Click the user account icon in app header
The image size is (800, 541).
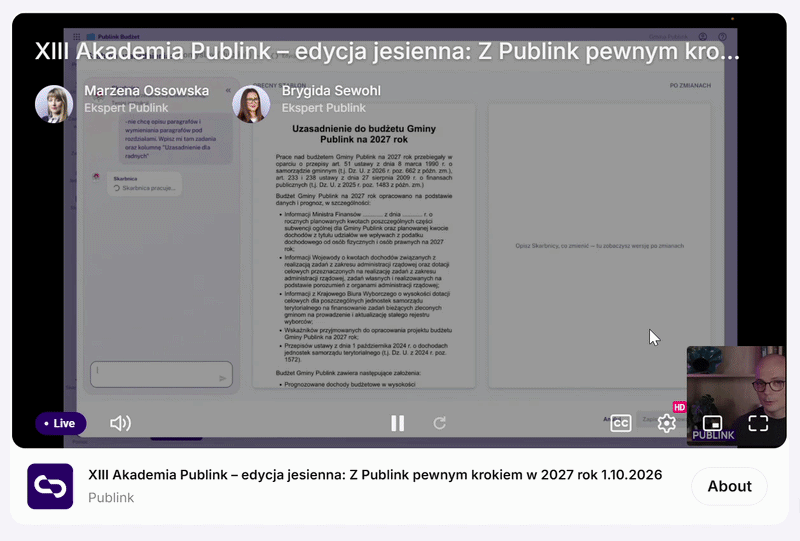coord(703,37)
